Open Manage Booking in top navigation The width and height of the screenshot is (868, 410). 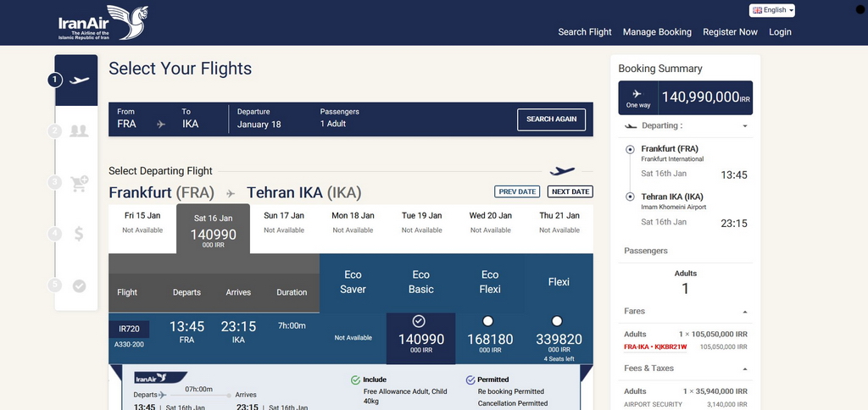[657, 32]
